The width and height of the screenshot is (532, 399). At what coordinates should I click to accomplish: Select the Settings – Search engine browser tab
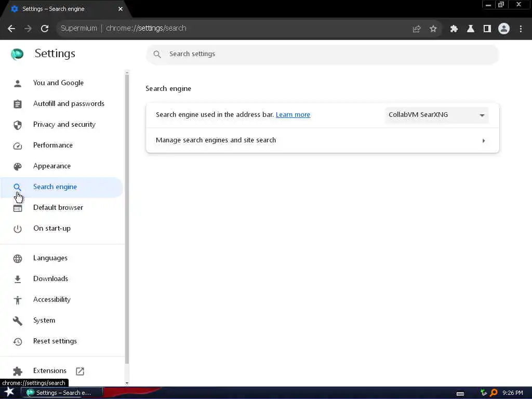click(x=64, y=9)
